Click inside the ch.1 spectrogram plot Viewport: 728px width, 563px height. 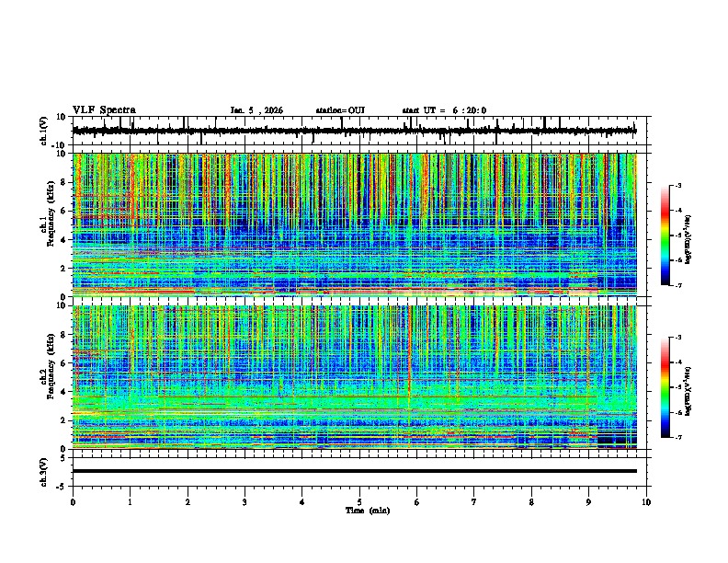tap(354, 224)
